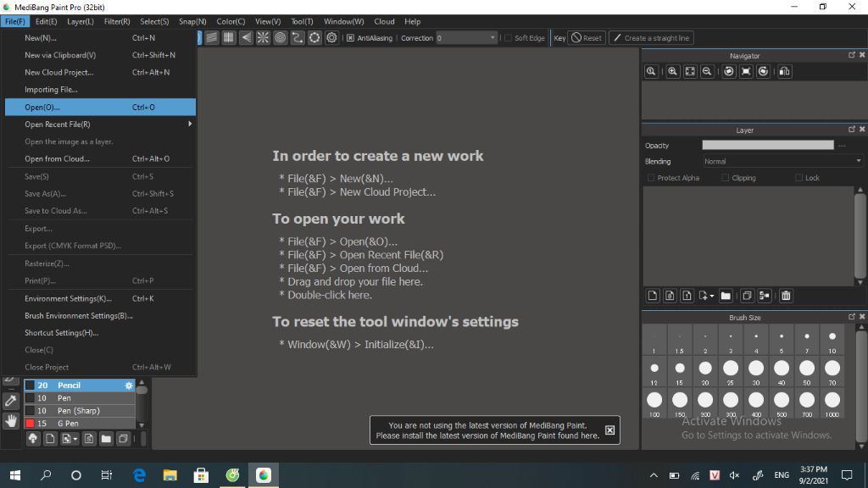
Task: Duplicate brush in the brush panel
Action: coord(124,439)
